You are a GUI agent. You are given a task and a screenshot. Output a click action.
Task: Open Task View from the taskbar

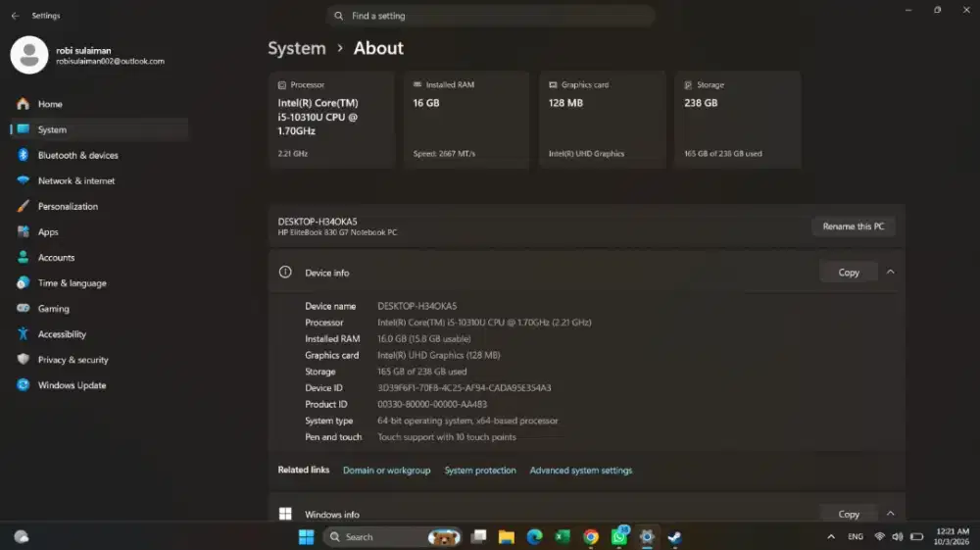point(479,537)
